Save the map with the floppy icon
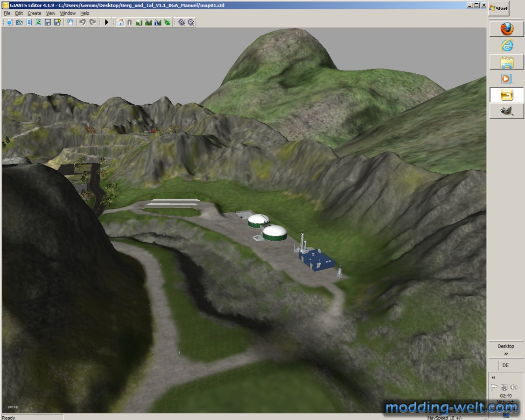The height and width of the screenshot is (420, 525). [48, 22]
